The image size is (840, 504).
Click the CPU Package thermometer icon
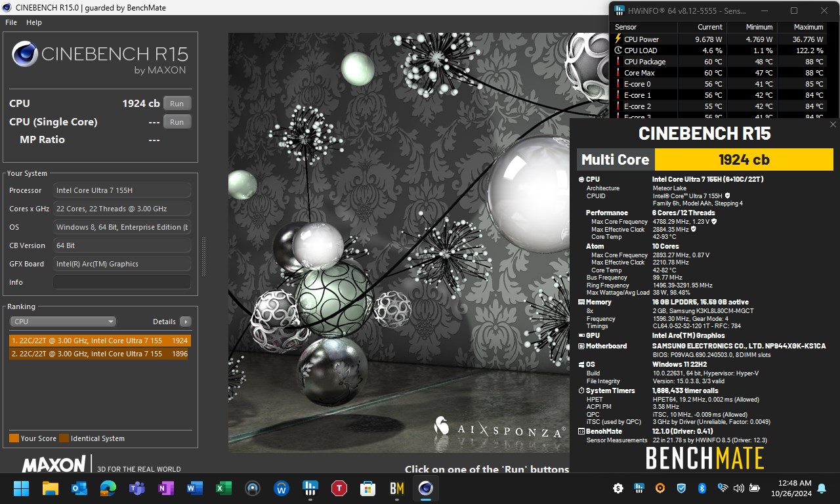(618, 62)
